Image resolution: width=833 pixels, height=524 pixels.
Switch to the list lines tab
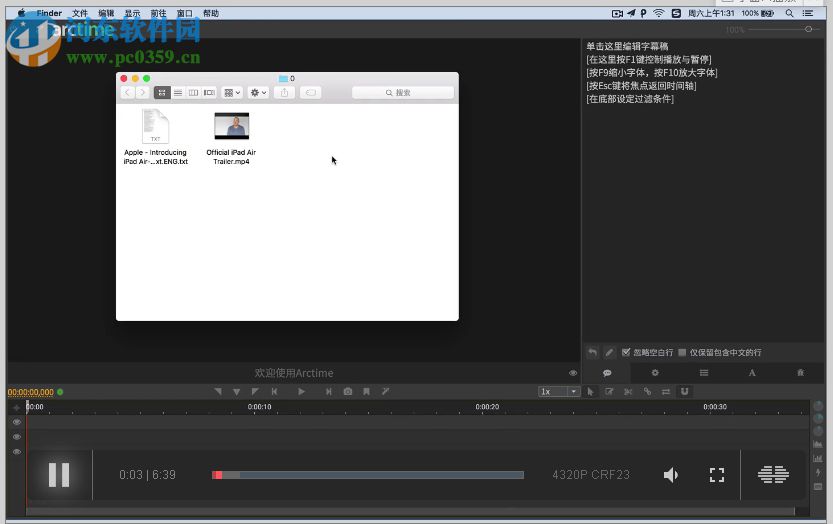click(x=704, y=373)
